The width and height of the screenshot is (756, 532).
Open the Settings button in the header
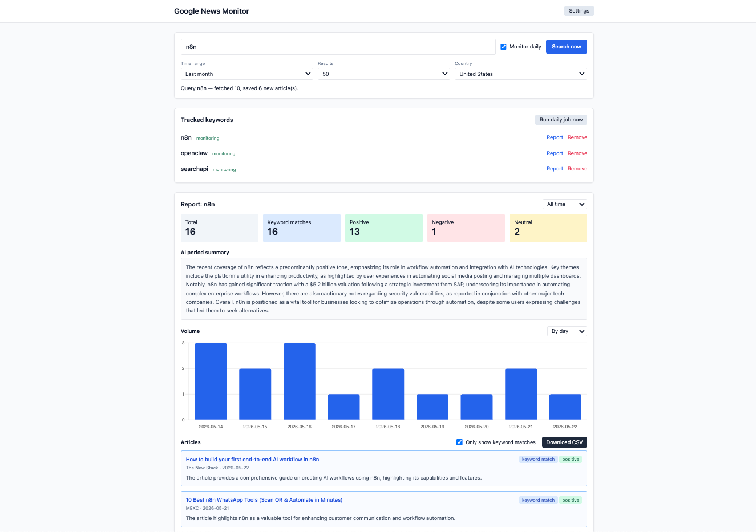coord(579,11)
